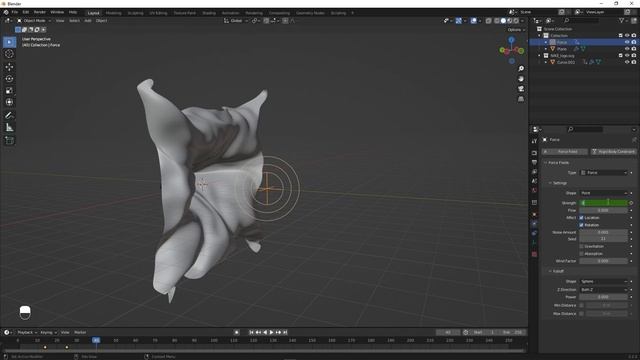
Task: Open the timeline Keying popover
Action: [x=49, y=332]
